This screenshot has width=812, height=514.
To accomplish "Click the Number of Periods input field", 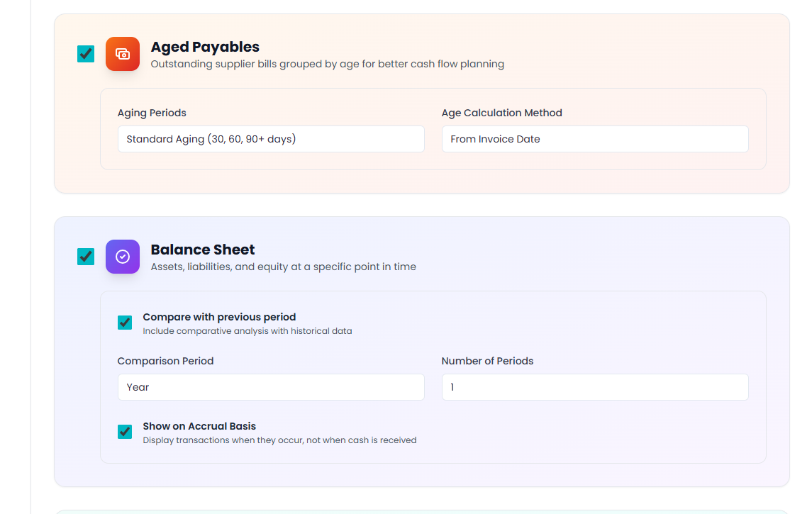I will click(x=594, y=387).
